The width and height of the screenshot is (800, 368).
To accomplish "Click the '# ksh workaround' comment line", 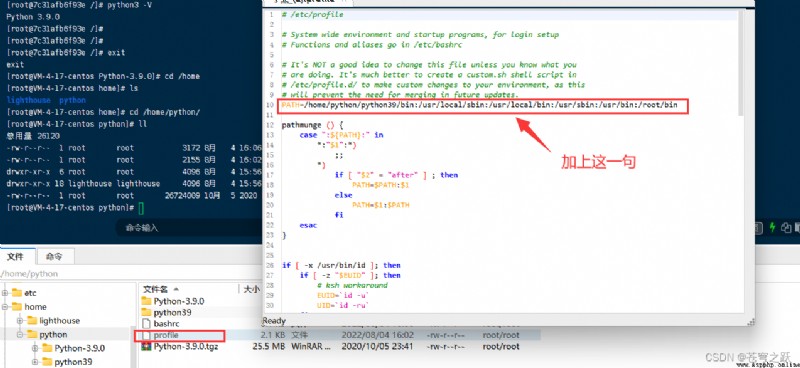I will tap(352, 285).
